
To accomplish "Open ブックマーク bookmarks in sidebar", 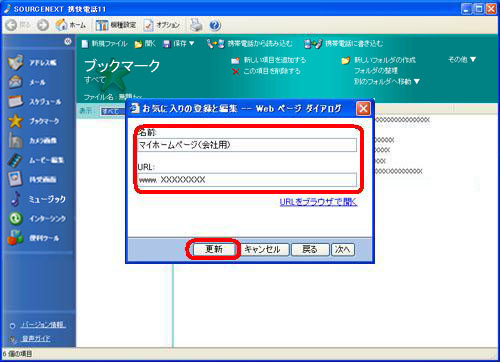I will (x=34, y=121).
